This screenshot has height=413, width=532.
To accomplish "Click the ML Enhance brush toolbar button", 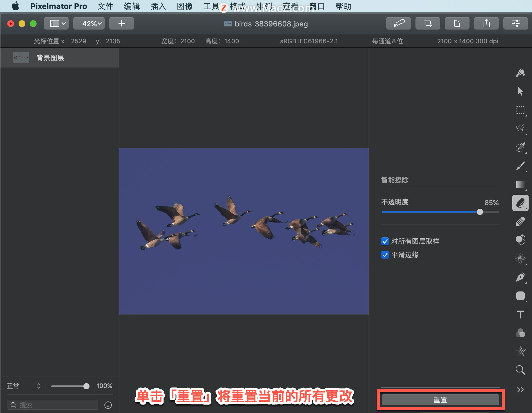I will point(398,23).
